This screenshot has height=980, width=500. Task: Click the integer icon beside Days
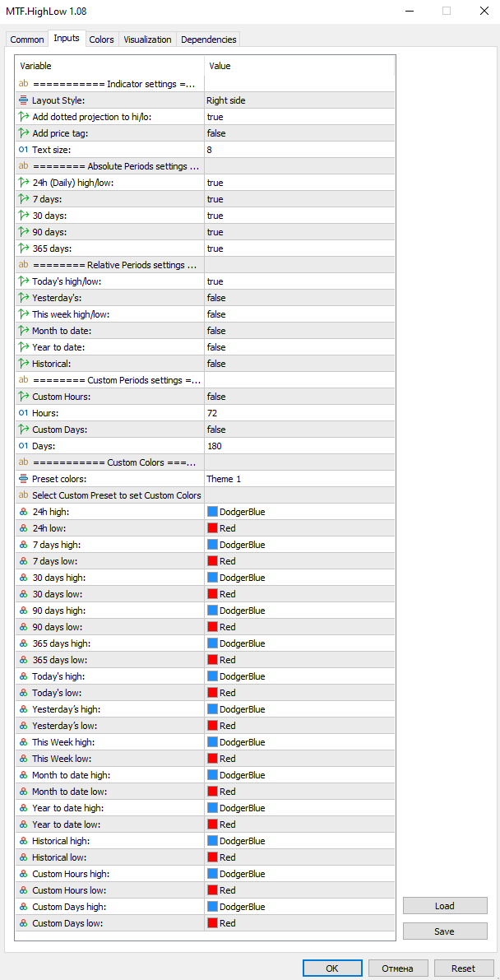click(23, 446)
